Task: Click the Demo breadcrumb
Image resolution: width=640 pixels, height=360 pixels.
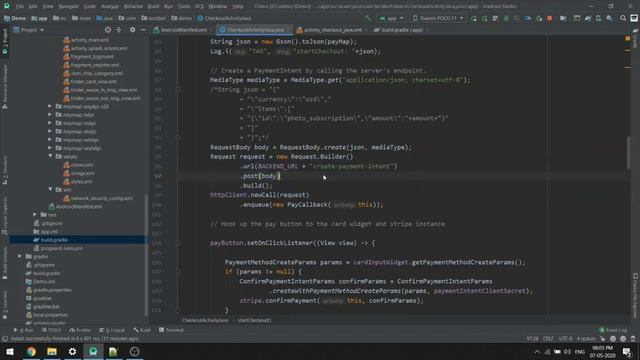Action: [15, 18]
